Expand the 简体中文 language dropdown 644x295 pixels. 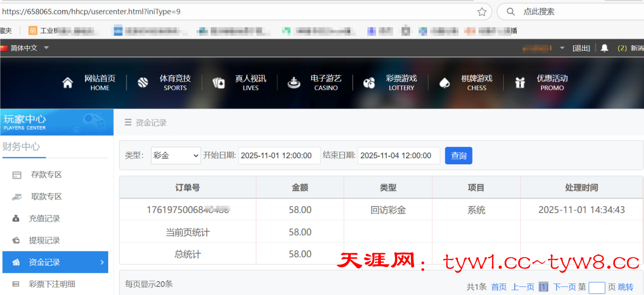pyautogui.click(x=46, y=48)
